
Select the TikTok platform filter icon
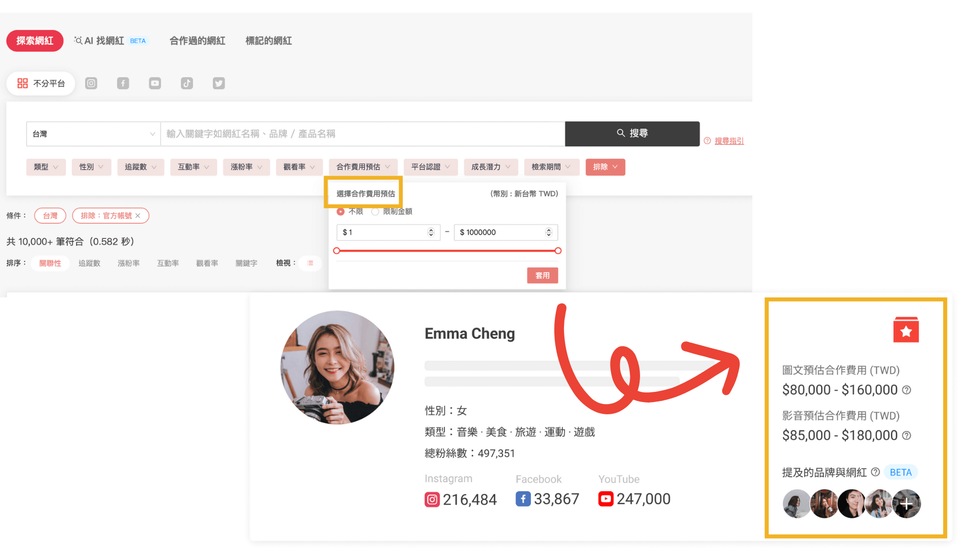click(187, 83)
